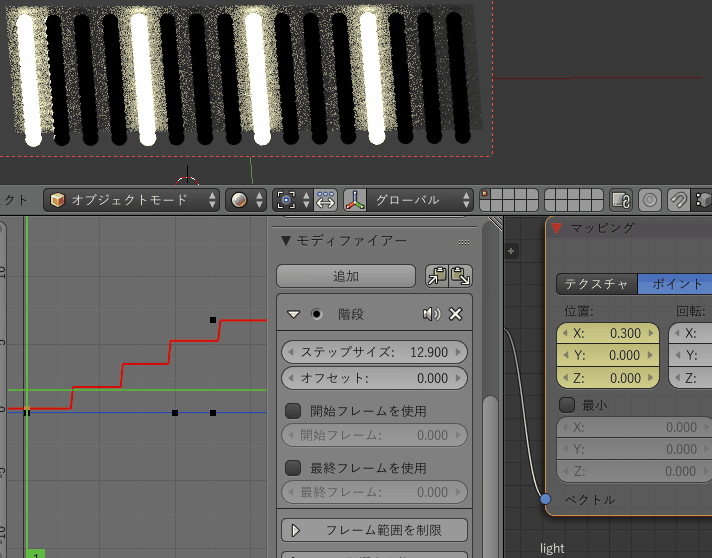
Task: Click the paste modifiers icon
Action: [461, 276]
